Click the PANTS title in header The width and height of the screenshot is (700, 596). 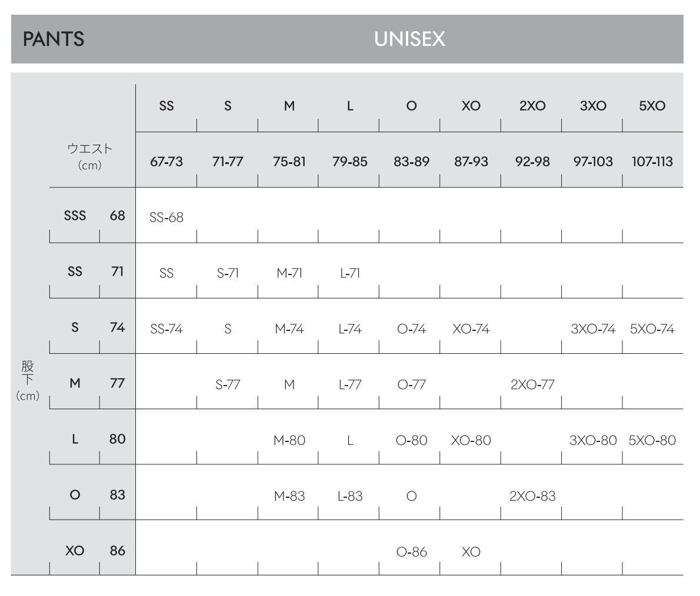pyautogui.click(x=53, y=39)
